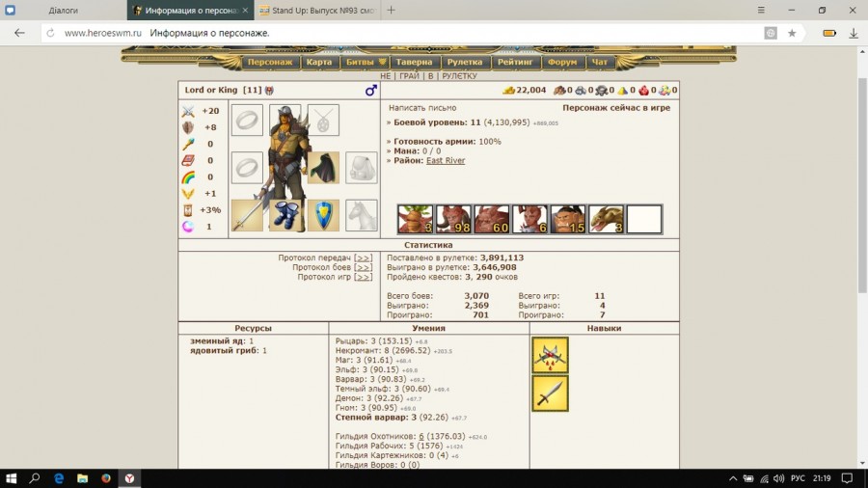Click the army creature with 98 units
The height and width of the screenshot is (488, 868).
pyautogui.click(x=453, y=219)
